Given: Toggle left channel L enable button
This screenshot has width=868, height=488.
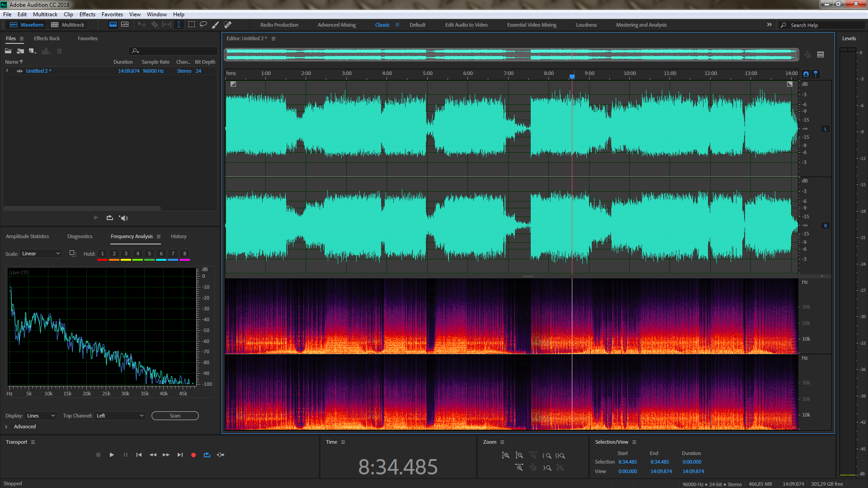Looking at the screenshot, I should (826, 129).
